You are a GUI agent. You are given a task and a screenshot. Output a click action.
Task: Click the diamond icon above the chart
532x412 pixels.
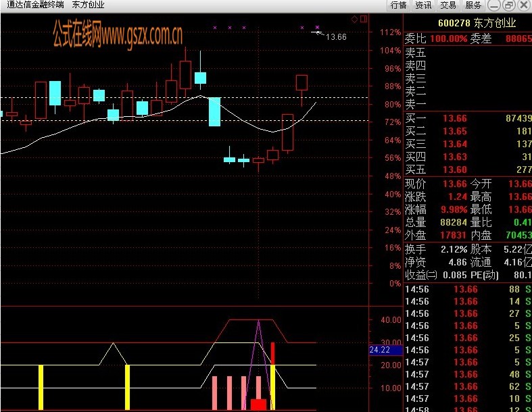[354, 19]
